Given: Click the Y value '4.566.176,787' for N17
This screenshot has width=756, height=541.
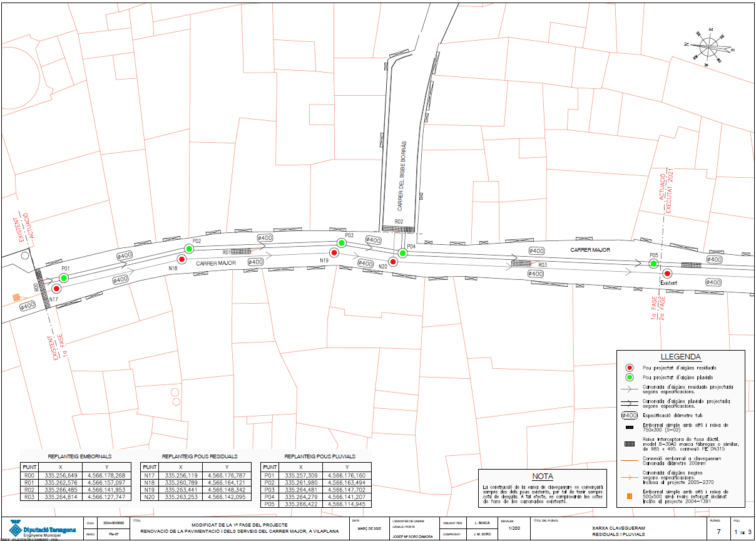Looking at the screenshot, I should click(x=227, y=476).
